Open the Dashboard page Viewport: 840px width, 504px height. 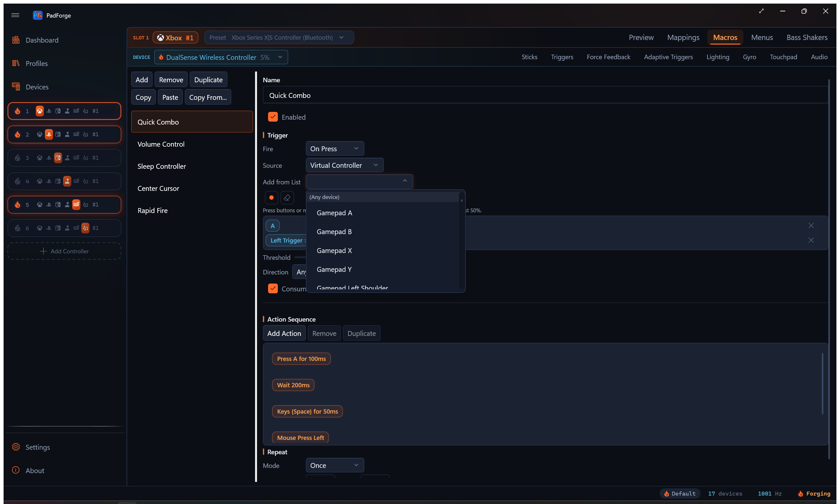pos(35,40)
